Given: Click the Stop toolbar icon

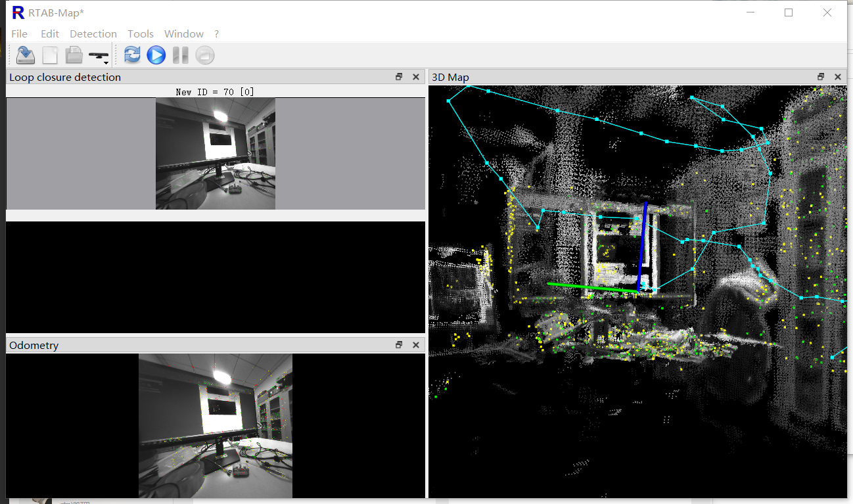Looking at the screenshot, I should click(x=204, y=55).
